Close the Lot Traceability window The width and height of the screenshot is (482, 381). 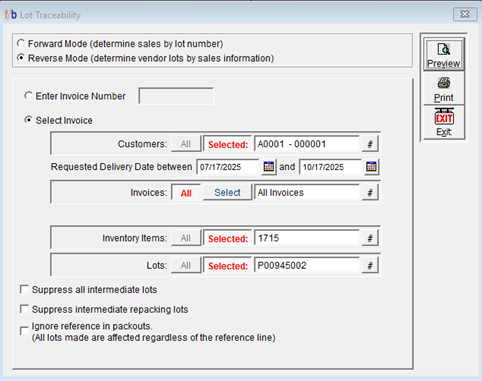465,14
